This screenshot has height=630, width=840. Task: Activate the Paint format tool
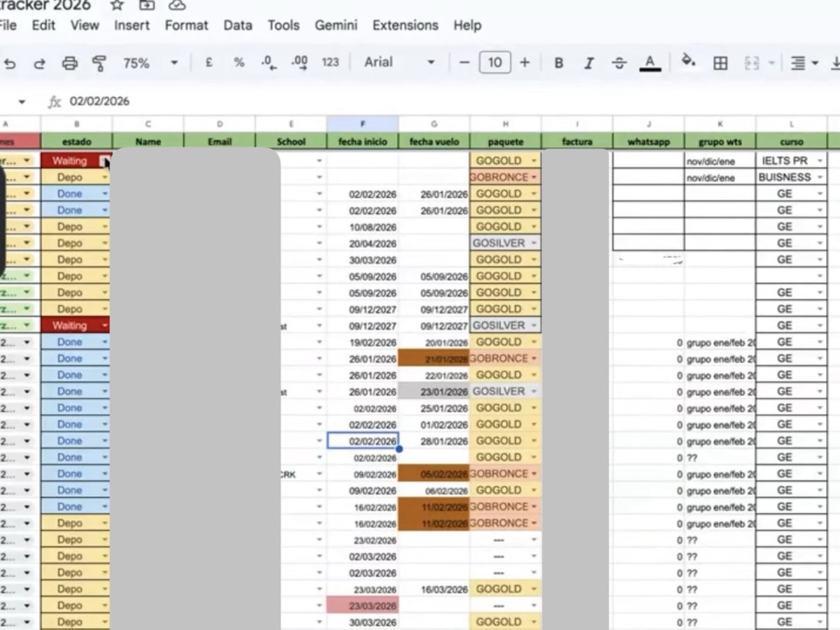tap(99, 63)
